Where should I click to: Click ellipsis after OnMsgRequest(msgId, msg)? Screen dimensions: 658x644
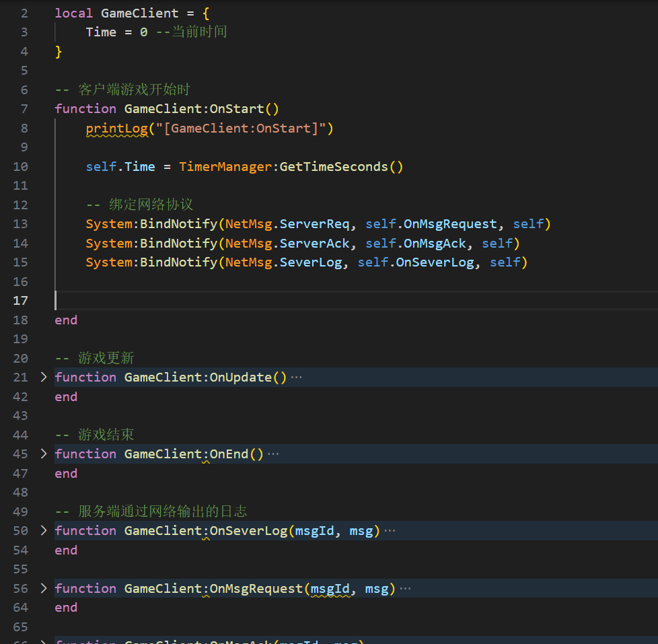click(x=405, y=589)
